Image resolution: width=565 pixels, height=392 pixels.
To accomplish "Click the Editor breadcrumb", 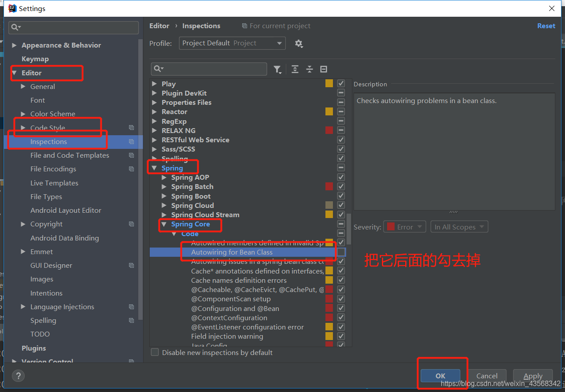I will (x=159, y=26).
